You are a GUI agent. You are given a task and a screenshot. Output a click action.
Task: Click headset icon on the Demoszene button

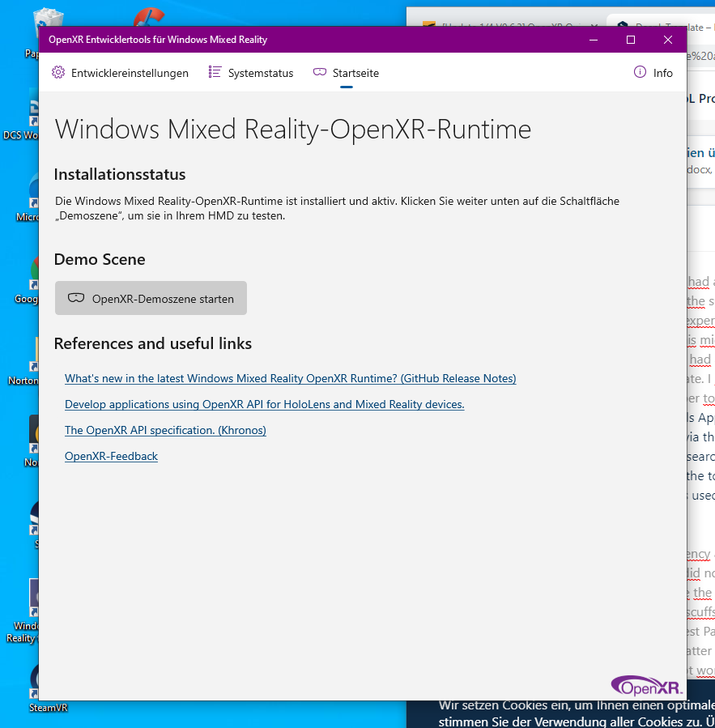point(76,298)
